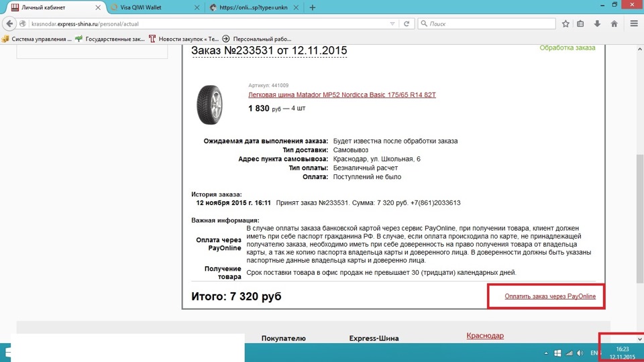
Task: Click the site identity globe icon
Action: pyautogui.click(x=23, y=24)
